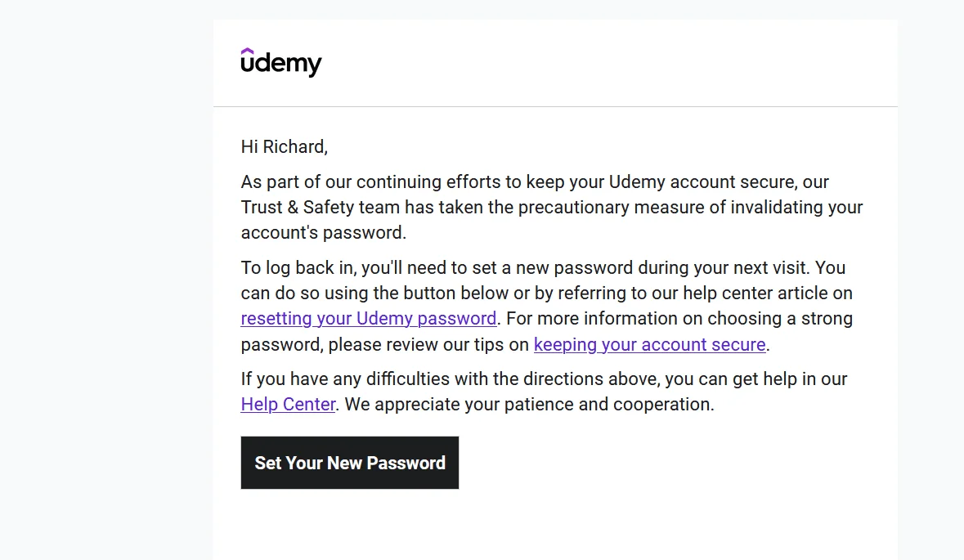
Task: Open the keeping your account secure link
Action: (x=650, y=344)
